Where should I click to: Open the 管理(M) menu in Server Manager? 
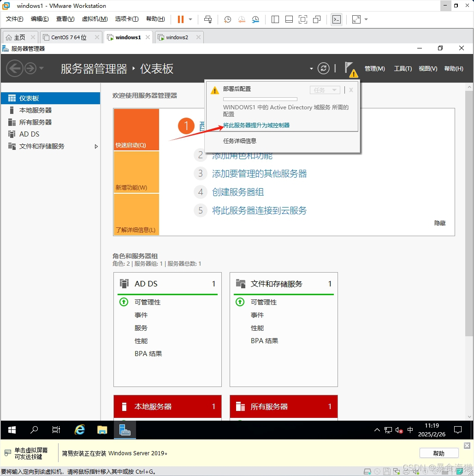tap(375, 69)
